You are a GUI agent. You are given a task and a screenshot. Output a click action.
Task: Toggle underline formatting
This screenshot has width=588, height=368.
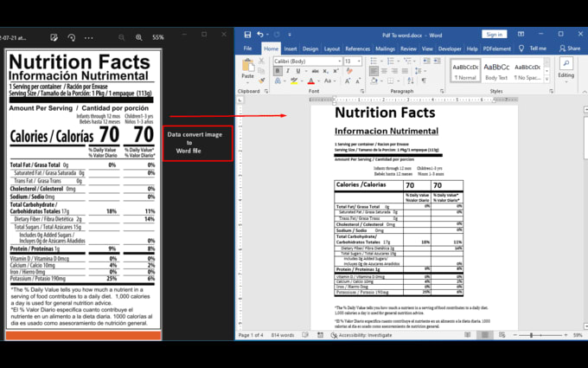298,71
